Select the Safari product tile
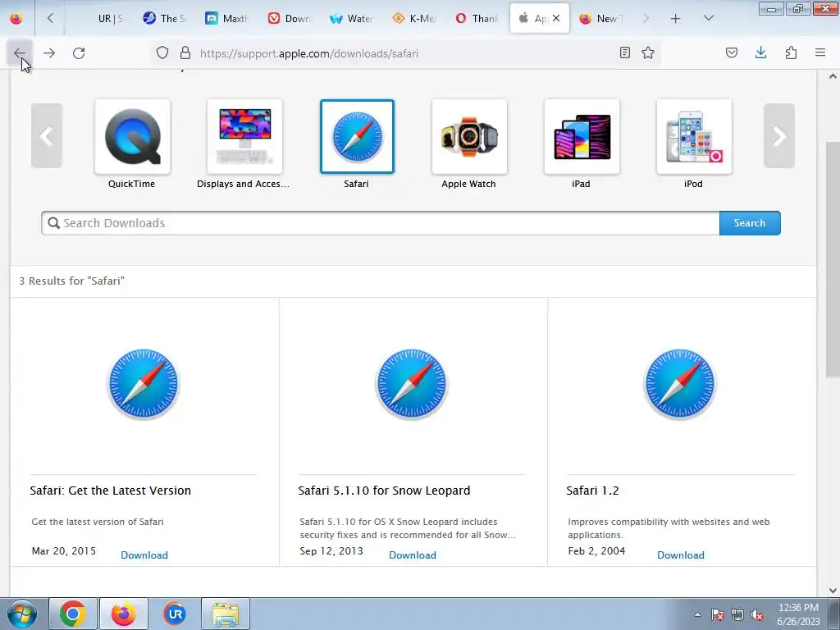 click(x=357, y=137)
